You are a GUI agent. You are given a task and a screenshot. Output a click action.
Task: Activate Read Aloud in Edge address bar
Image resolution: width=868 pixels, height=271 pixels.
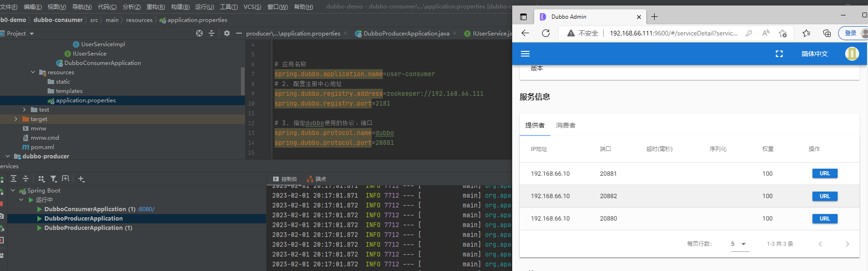[x=766, y=33]
